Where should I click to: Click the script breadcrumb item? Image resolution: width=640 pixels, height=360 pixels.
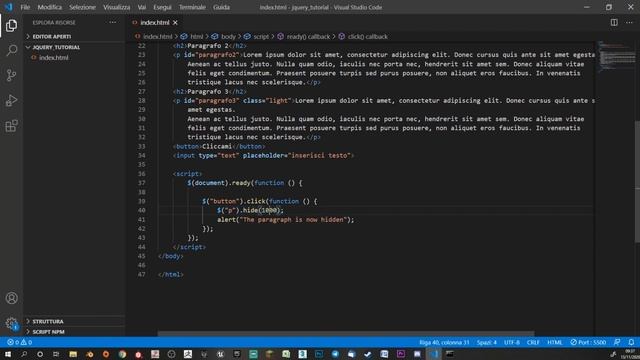(261, 37)
